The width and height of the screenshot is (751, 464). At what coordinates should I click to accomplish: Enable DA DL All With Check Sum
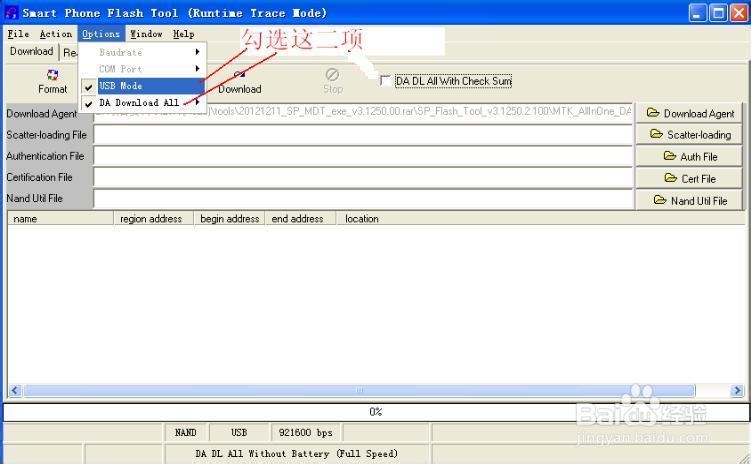pyautogui.click(x=385, y=80)
